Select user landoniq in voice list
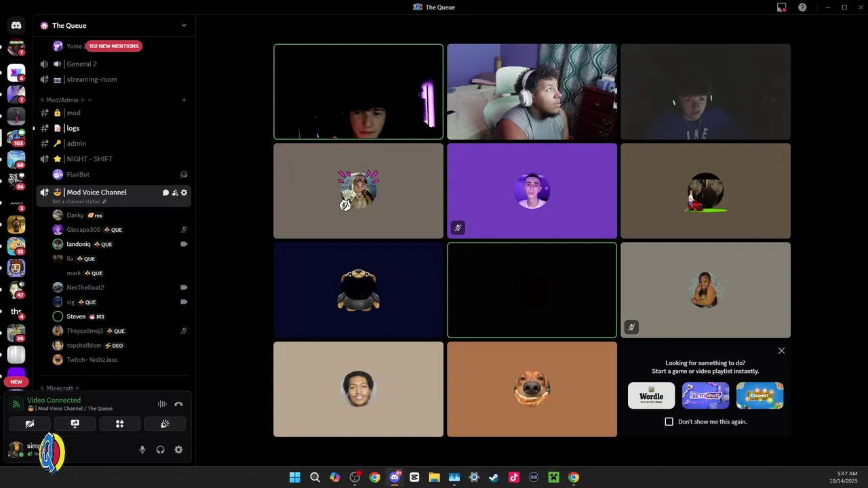 [113, 244]
